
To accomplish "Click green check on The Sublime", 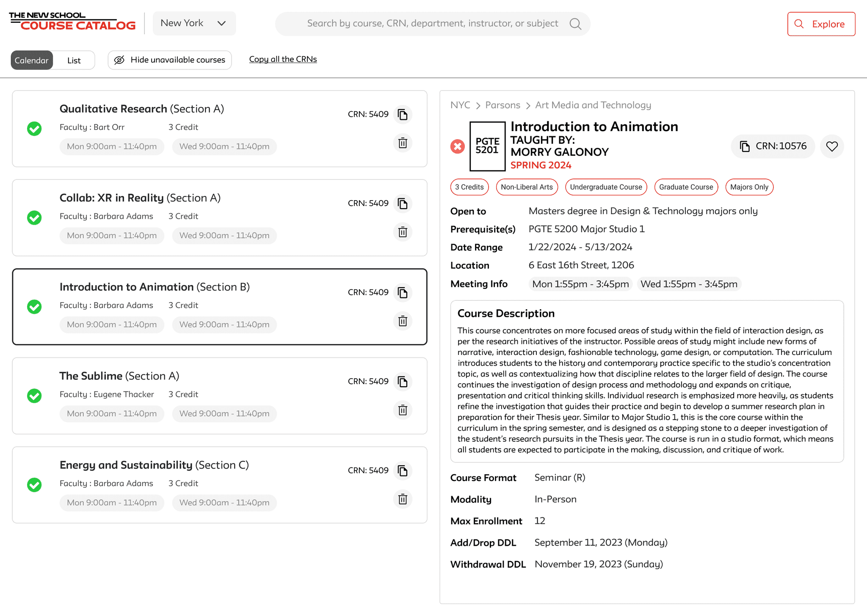I will [34, 396].
